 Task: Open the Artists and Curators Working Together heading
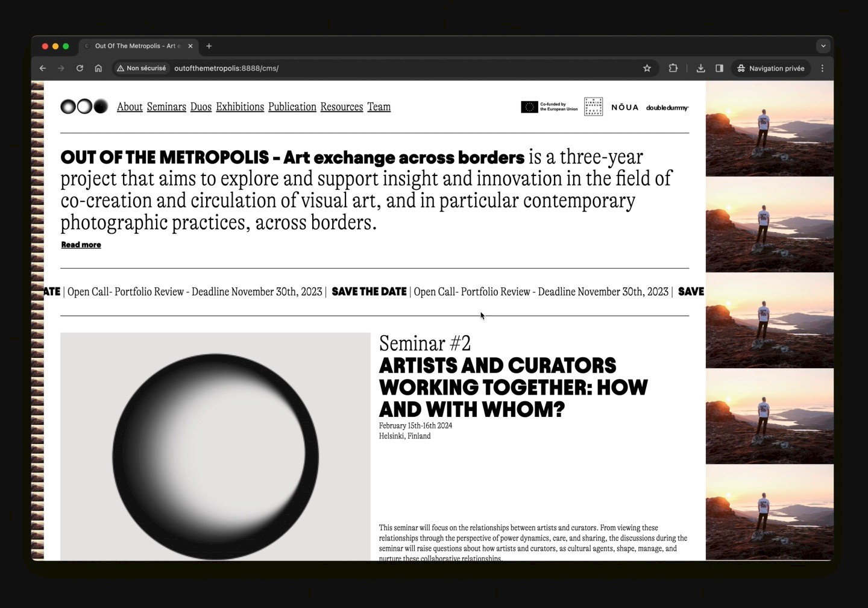pos(513,387)
